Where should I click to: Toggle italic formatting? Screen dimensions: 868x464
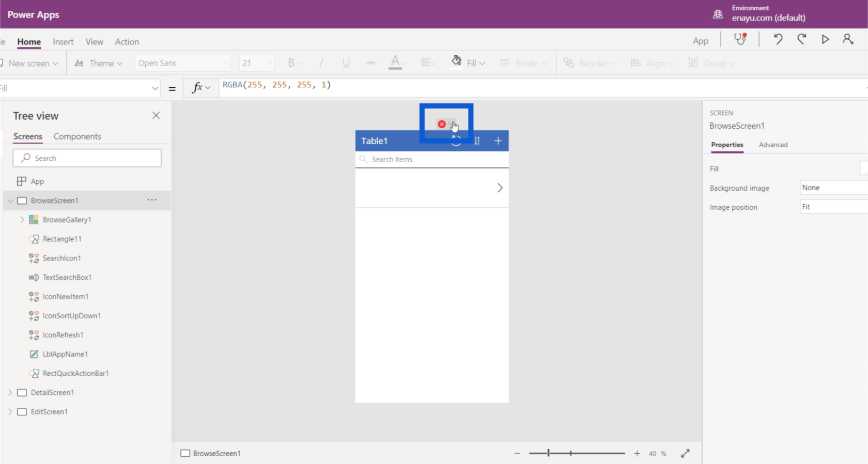[321, 63]
